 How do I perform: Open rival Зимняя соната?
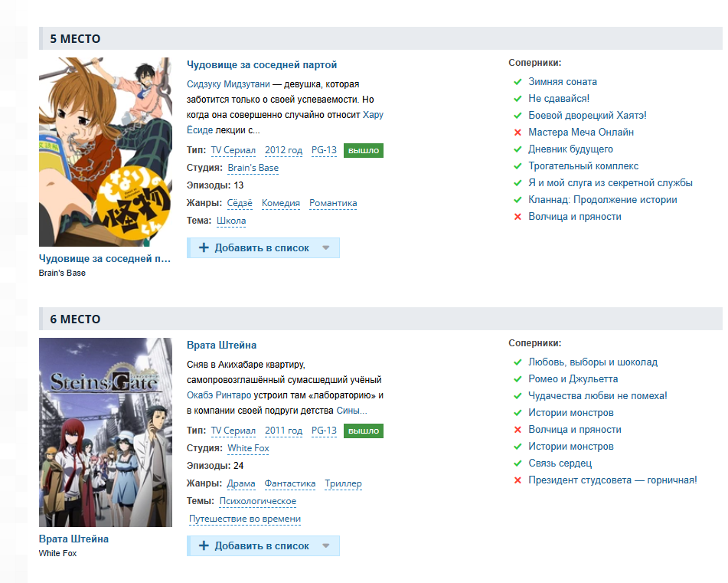(x=563, y=82)
